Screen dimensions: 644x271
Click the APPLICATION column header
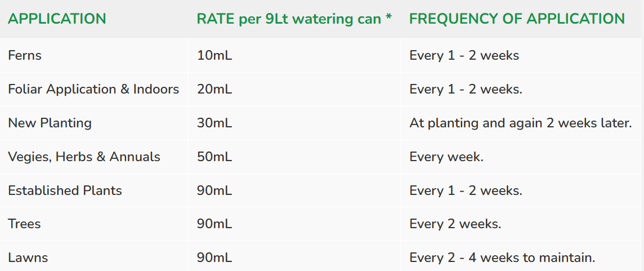pos(57,19)
